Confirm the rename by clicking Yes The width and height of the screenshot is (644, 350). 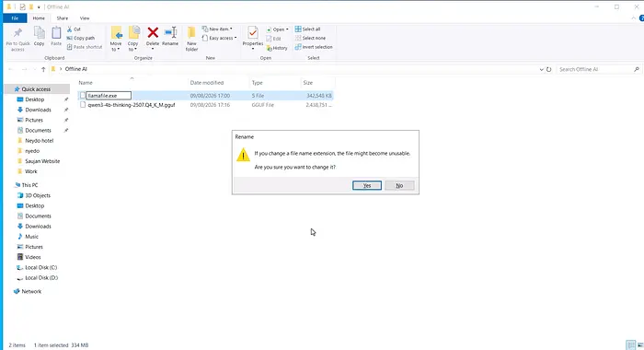coord(367,185)
